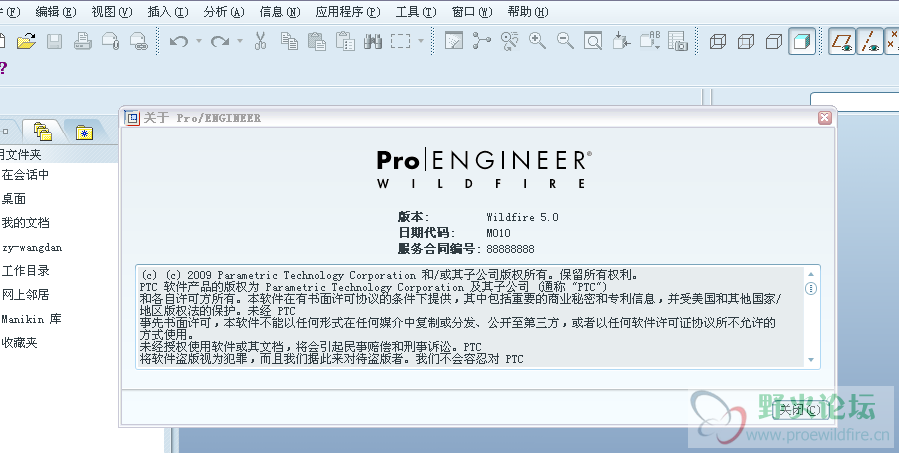Switch to the folder browser tab

coord(43,131)
